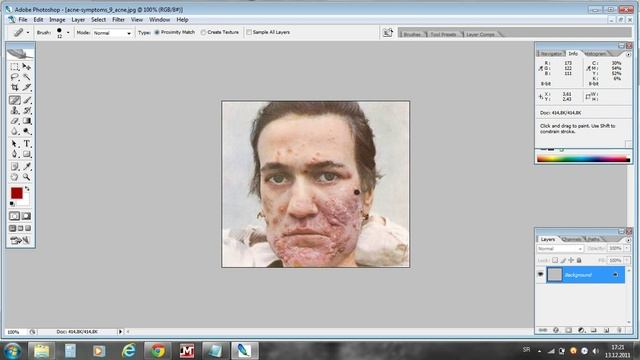
Task: Toggle lock image pixels brush icon
Action: coord(563,260)
